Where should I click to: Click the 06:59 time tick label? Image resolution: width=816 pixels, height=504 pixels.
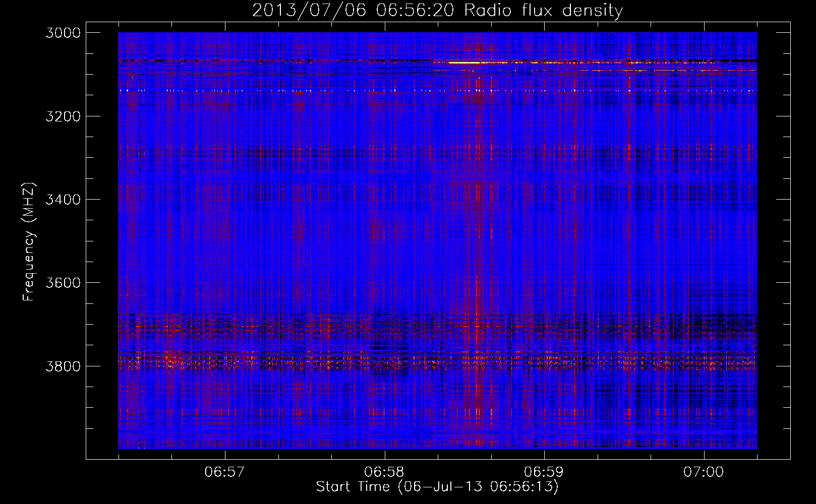[x=544, y=472]
